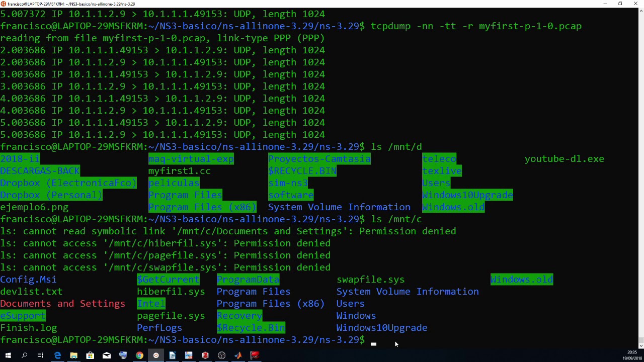
Task: Click '$Recycle.Bin' in /mnt/c listing
Action: tap(251, 328)
